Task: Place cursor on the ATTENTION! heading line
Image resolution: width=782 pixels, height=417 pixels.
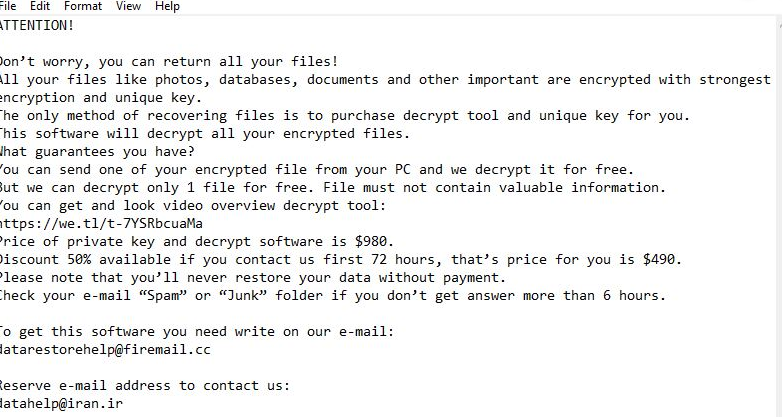Action: [x=37, y=25]
